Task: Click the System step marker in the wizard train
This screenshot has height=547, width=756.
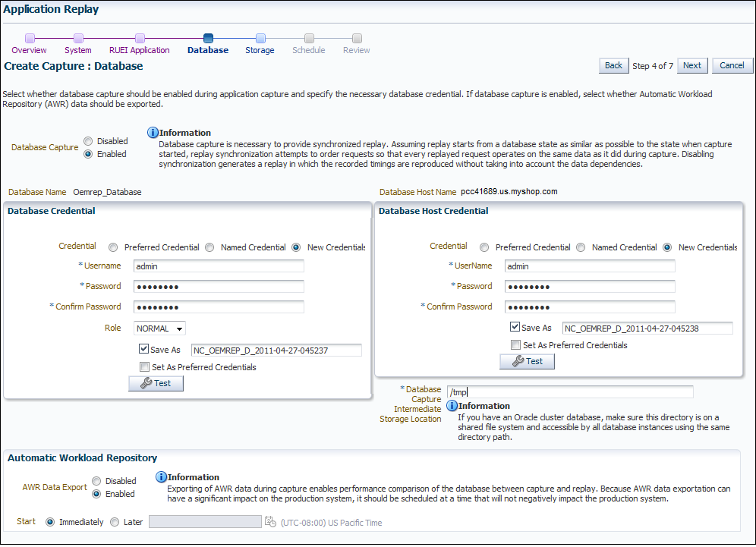Action: click(79, 38)
